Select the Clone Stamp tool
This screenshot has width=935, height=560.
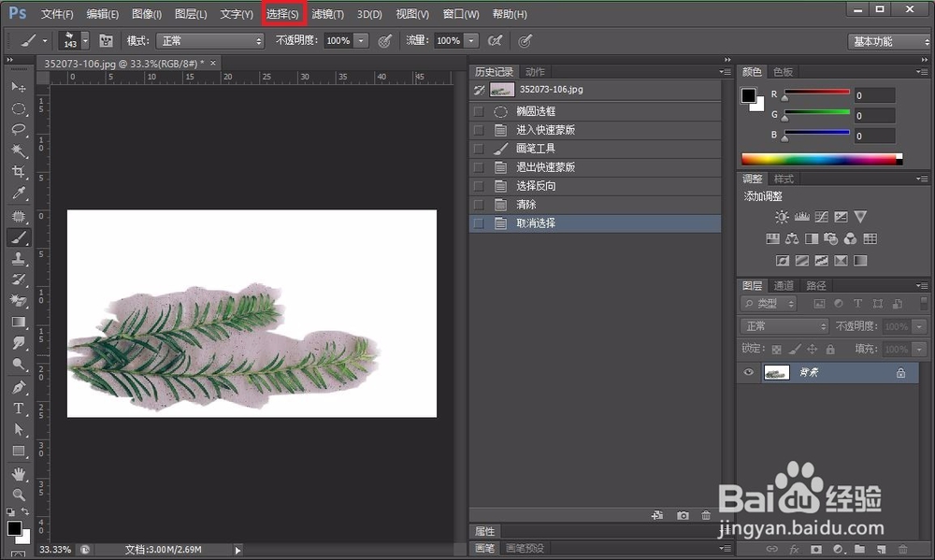pyautogui.click(x=19, y=258)
